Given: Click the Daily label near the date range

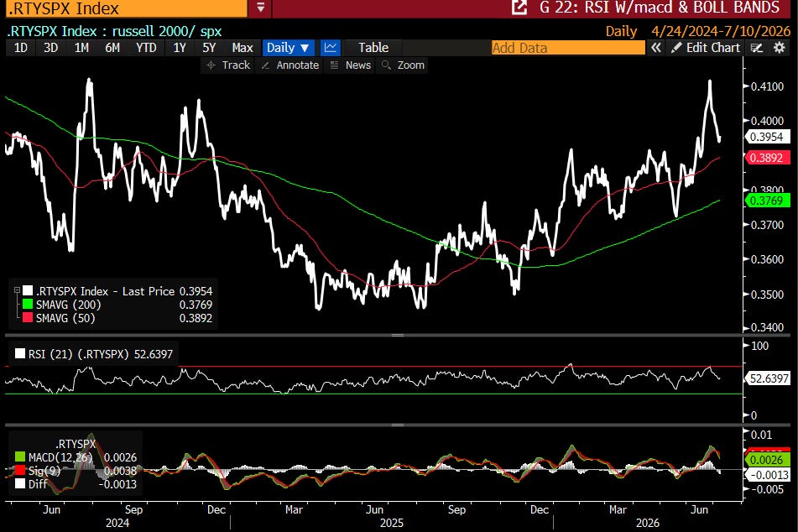Looking at the screenshot, I should point(621,31).
